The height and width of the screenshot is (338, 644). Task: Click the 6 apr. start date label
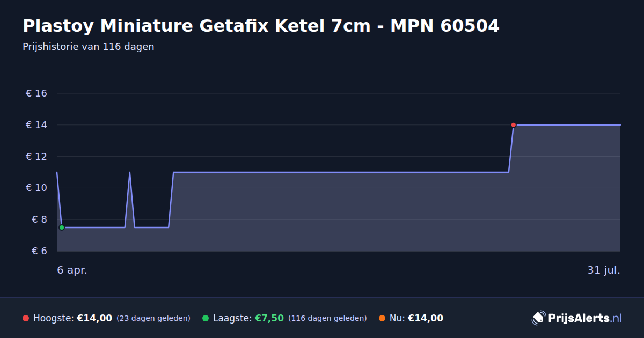pos(72,270)
